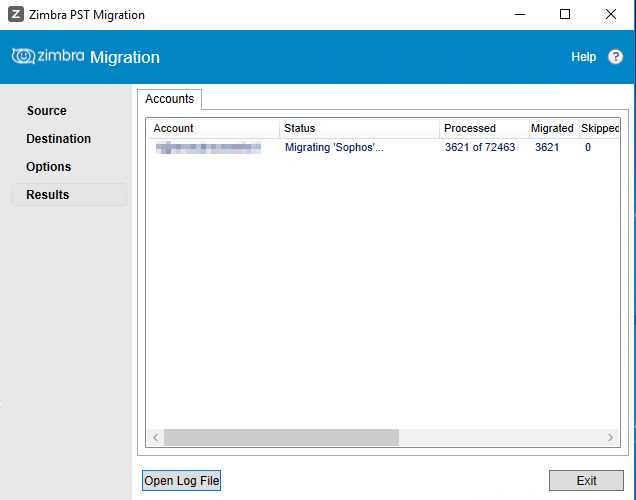Screen dimensions: 636x500
Task: Click the migrated count 3621
Action: (547, 147)
